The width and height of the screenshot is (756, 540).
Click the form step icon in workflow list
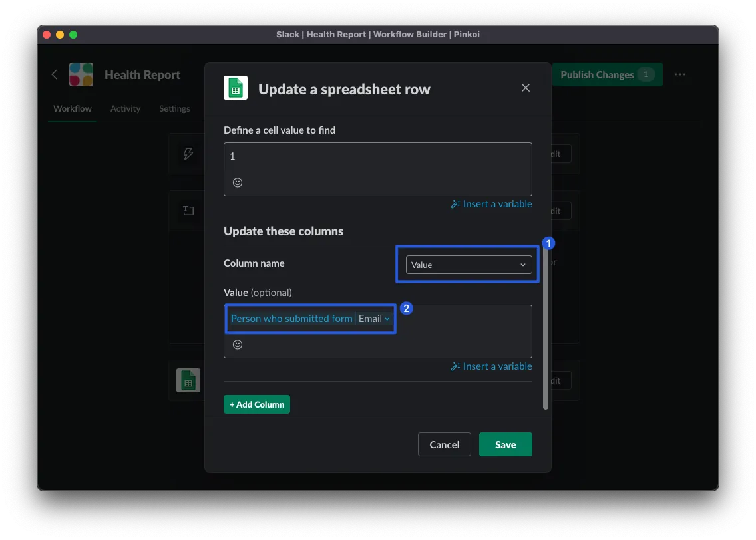pyautogui.click(x=188, y=211)
